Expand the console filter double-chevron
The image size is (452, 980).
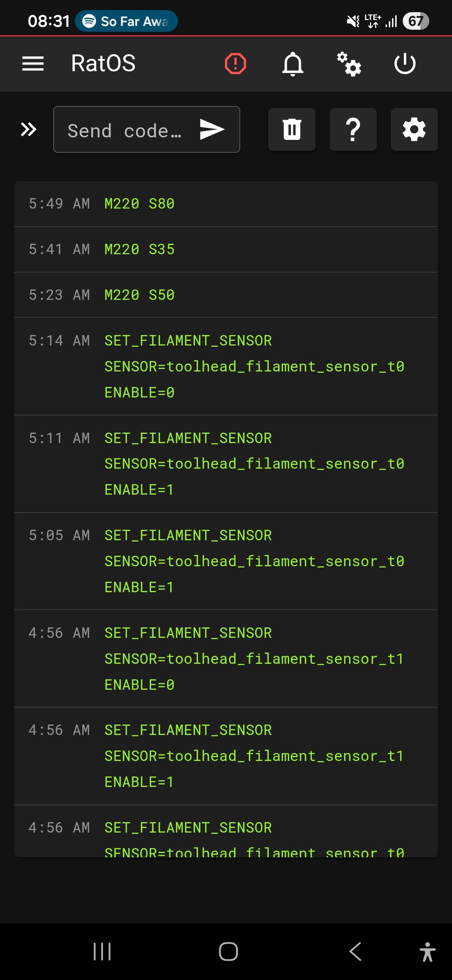tap(28, 129)
